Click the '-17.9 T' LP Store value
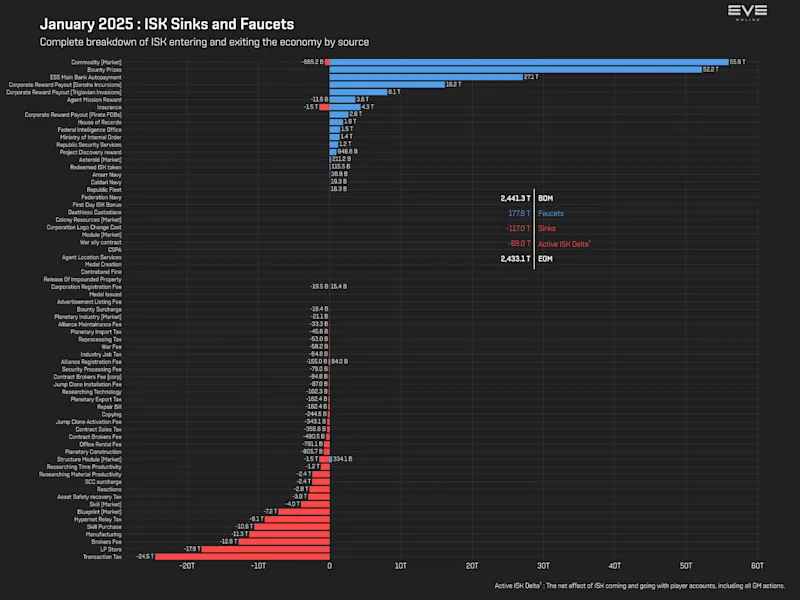Image resolution: width=800 pixels, height=600 pixels. click(192, 549)
